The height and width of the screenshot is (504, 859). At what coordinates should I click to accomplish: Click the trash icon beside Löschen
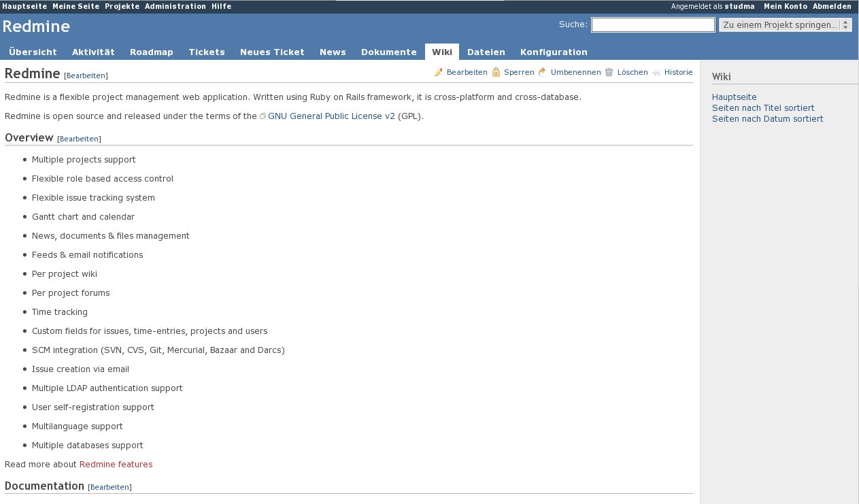tap(609, 72)
